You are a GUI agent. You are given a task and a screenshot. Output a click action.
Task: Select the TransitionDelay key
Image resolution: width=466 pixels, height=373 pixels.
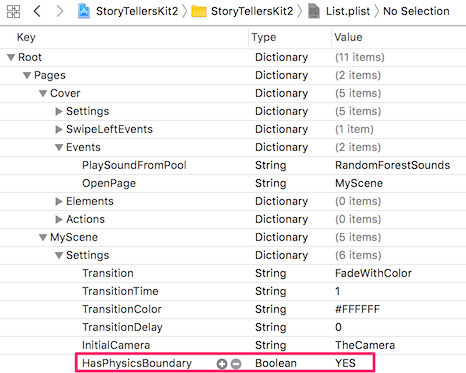coord(122,327)
